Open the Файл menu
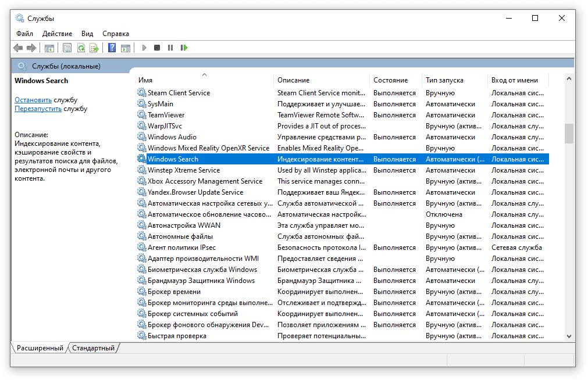 pos(24,34)
